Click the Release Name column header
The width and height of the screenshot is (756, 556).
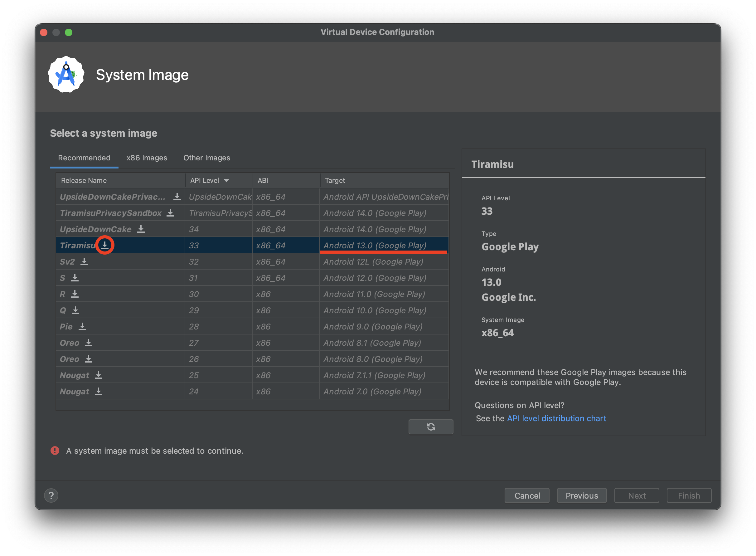tap(84, 181)
